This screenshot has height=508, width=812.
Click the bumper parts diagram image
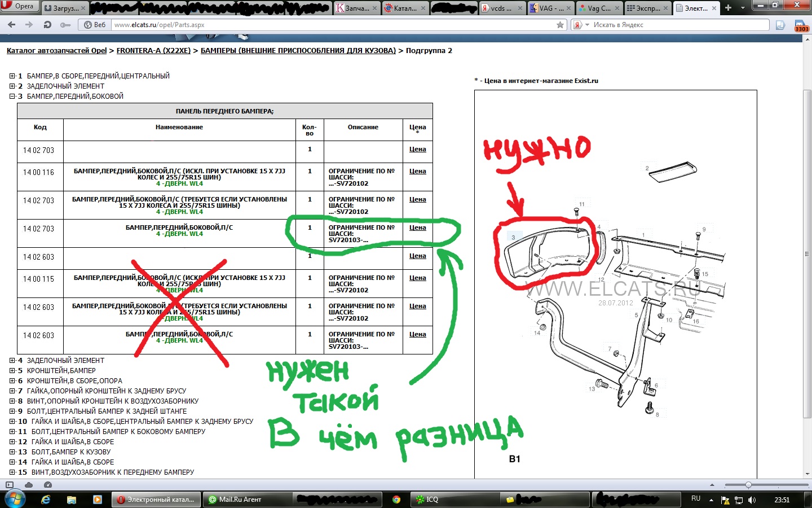615,284
